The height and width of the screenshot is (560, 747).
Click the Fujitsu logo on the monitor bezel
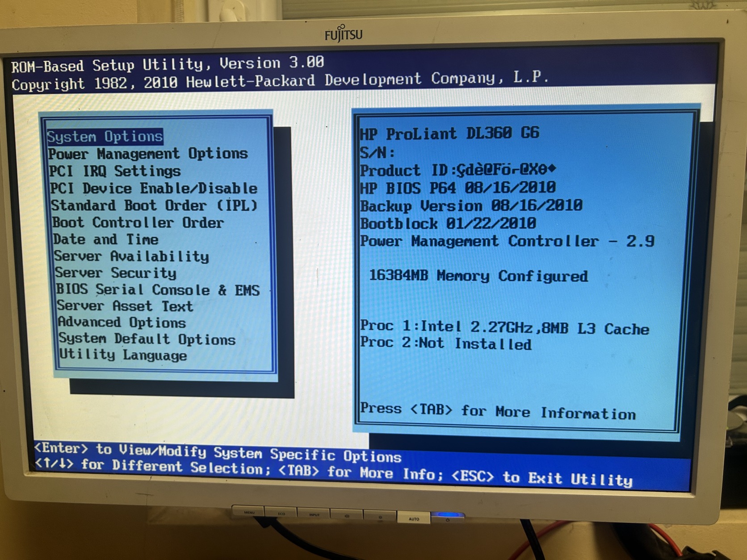coord(344,33)
